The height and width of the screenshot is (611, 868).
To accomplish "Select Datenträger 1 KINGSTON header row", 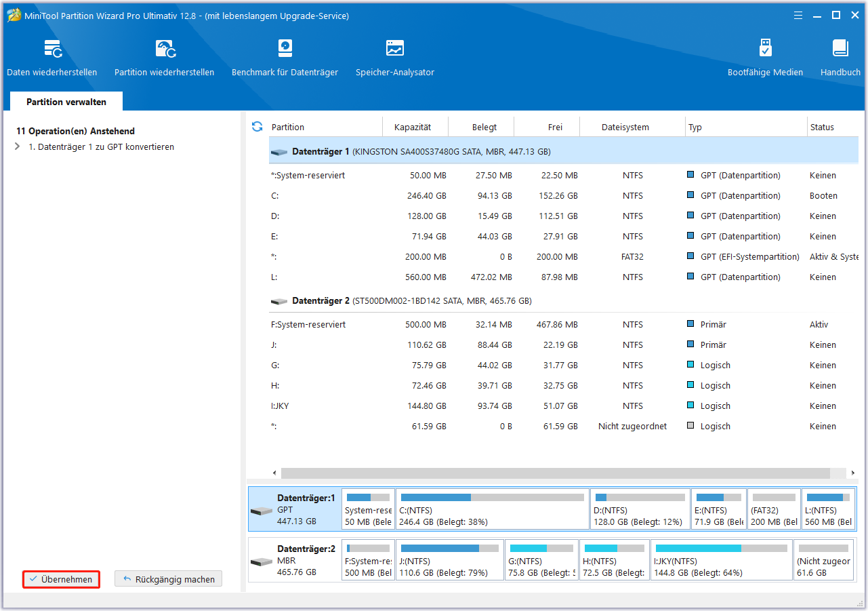I will click(x=564, y=152).
